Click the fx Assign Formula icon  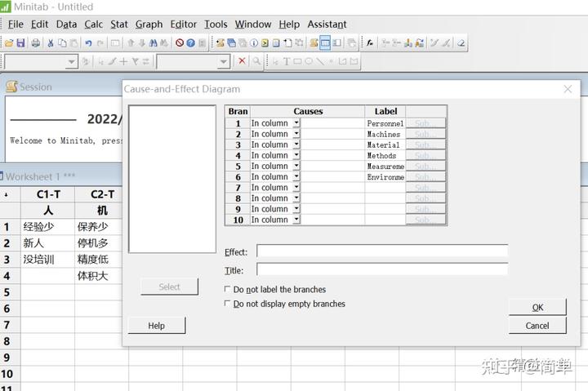point(369,43)
